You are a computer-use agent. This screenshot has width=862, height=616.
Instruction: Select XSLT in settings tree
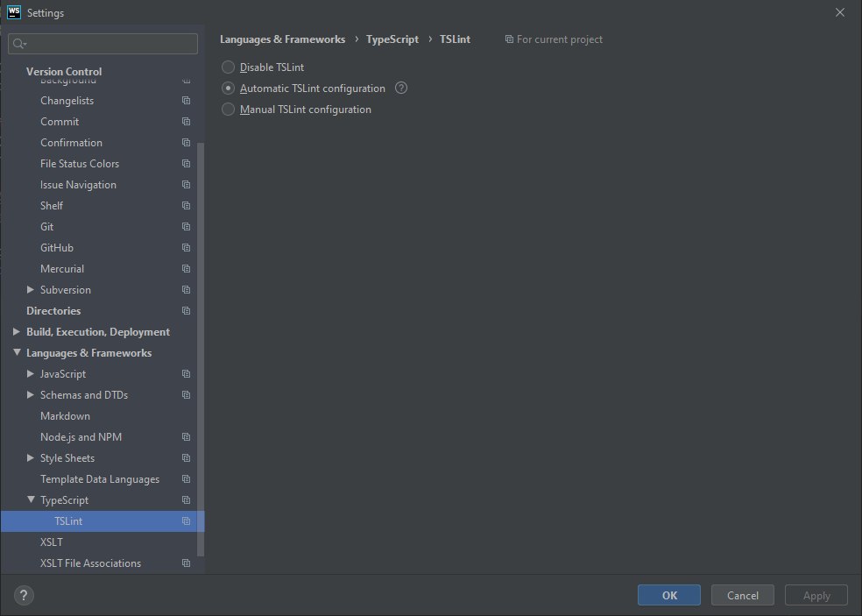tap(52, 542)
